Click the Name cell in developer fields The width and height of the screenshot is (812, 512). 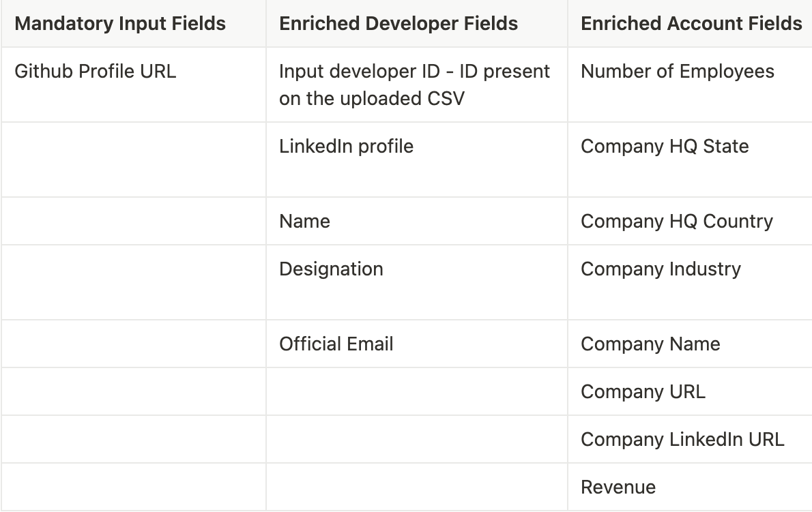(304, 222)
